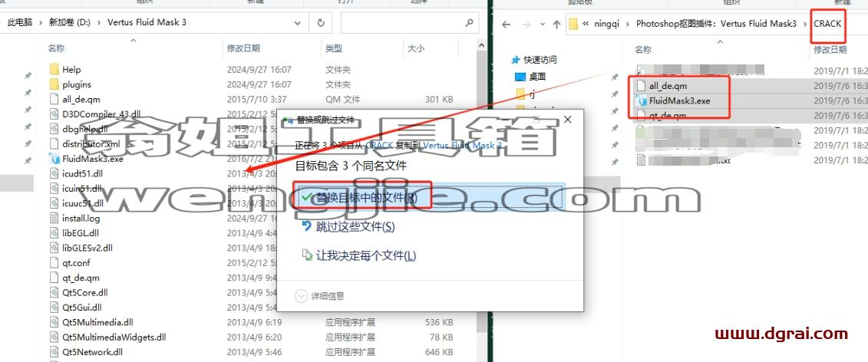Click QM 文件 type cell
The height and width of the screenshot is (362, 868).
pos(342,99)
